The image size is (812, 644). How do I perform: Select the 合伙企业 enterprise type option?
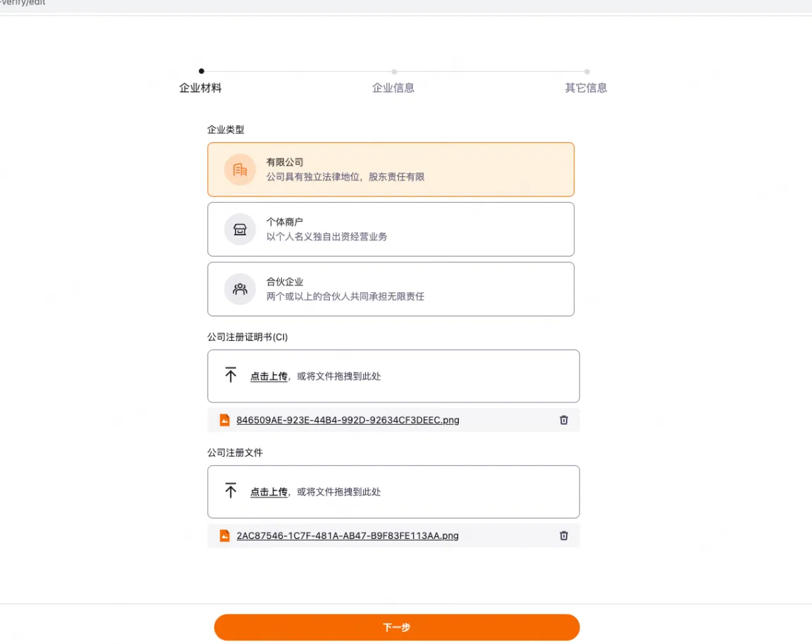[x=390, y=289]
